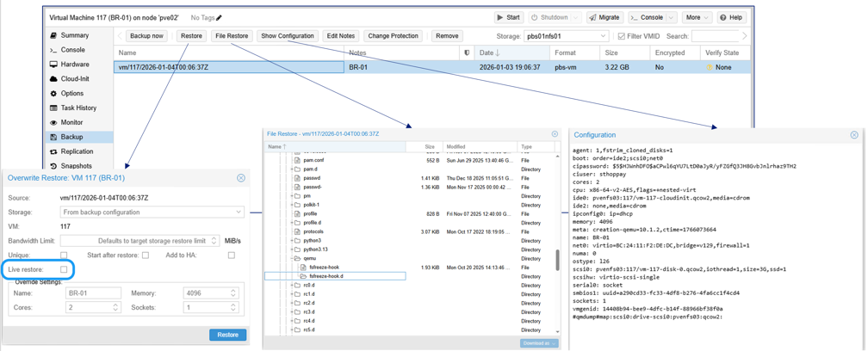The height and width of the screenshot is (351, 868).
Task: Click the Memory override spinner field
Action: pos(204,293)
